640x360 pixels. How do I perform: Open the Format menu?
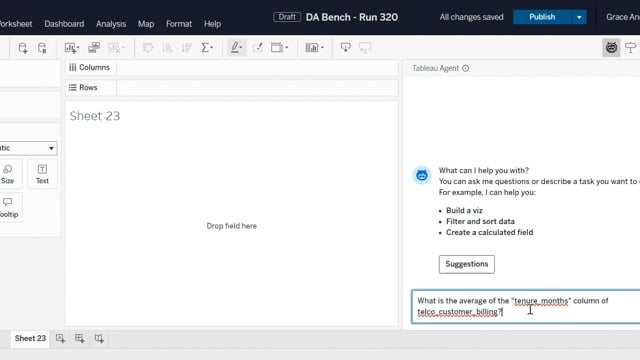(x=179, y=24)
